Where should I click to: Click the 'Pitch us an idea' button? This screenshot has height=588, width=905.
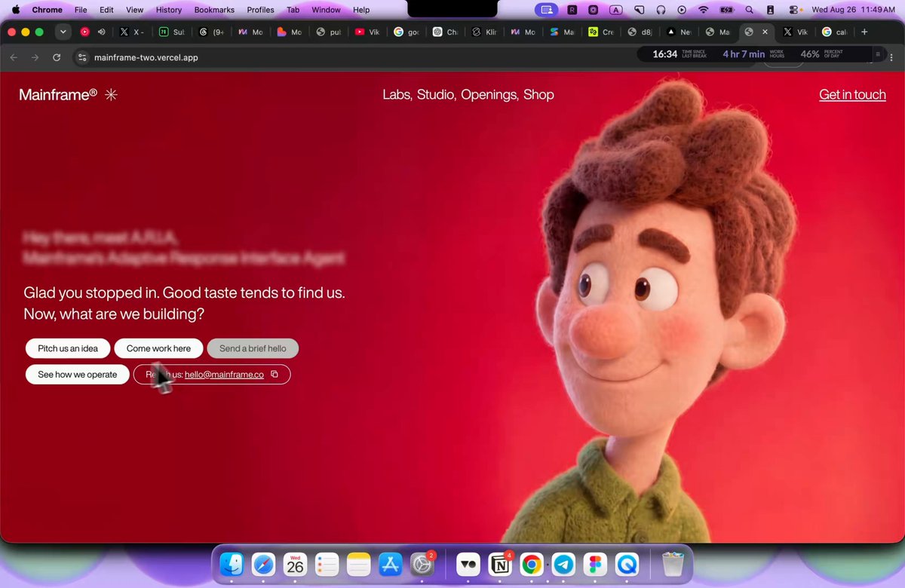tap(68, 348)
